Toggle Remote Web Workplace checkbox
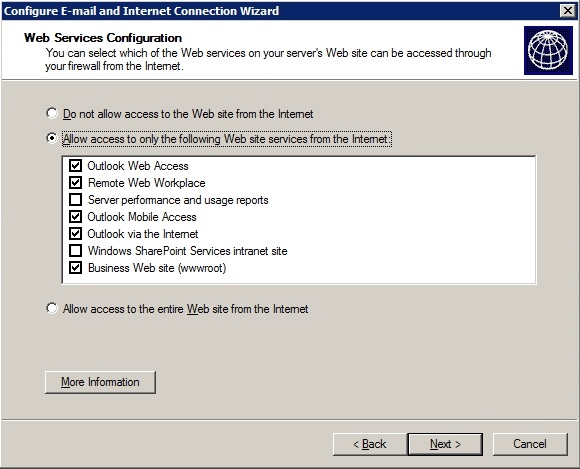 [75, 182]
